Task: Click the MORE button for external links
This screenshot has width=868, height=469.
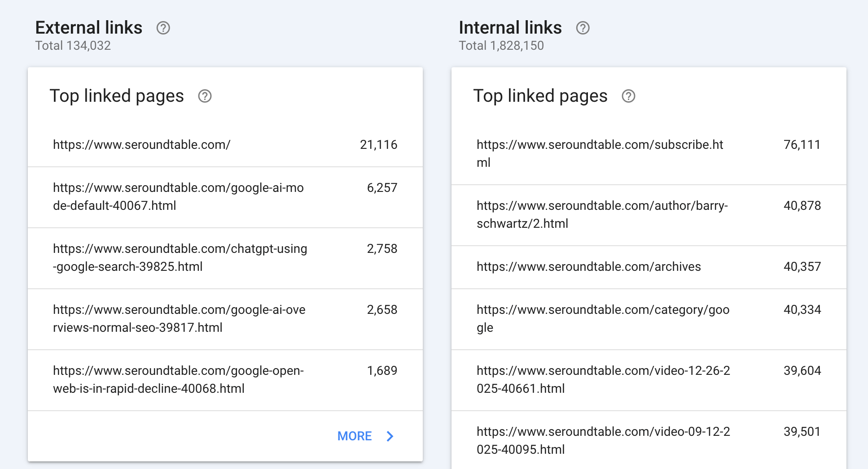Action: click(355, 436)
